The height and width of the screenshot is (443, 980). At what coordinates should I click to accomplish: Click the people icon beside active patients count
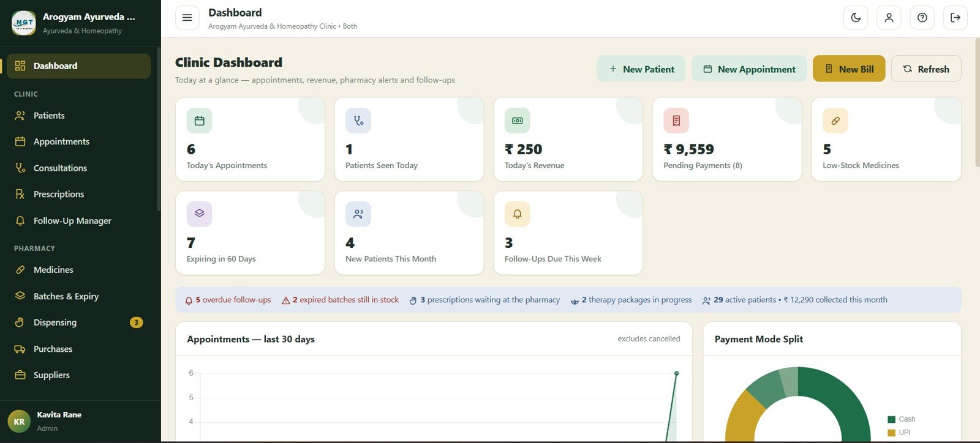(x=706, y=300)
